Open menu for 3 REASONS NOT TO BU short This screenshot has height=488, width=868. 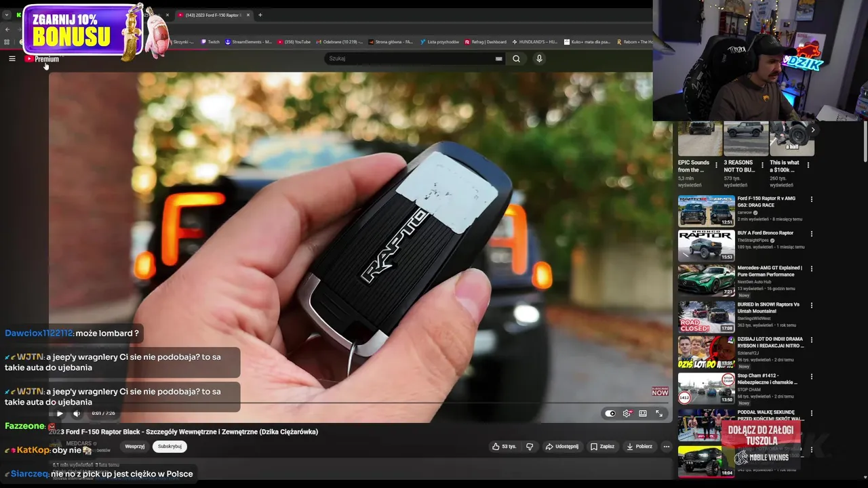coord(762,165)
